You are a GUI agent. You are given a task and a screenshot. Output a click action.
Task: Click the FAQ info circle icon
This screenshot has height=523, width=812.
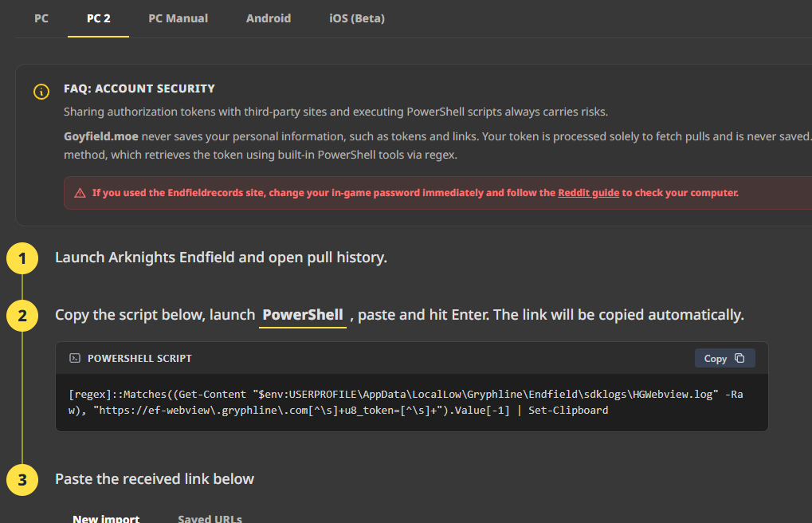pyautogui.click(x=41, y=92)
